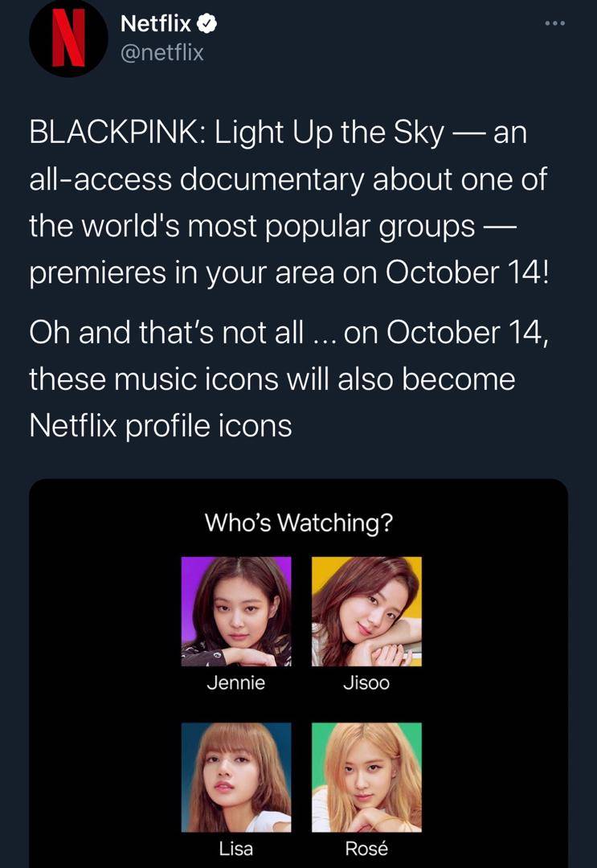The width and height of the screenshot is (597, 868).
Task: Click the Rosé name label
Action: 366,848
